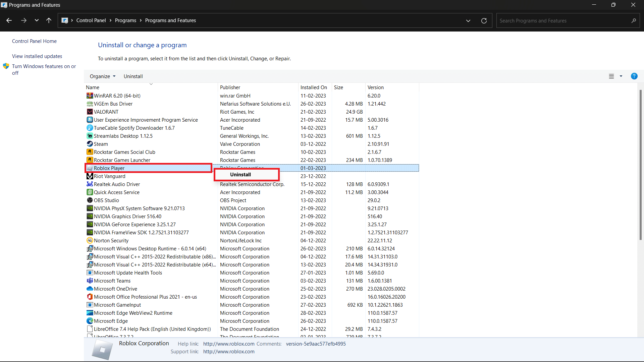
Task: Open the Roblox support link URL
Action: (229, 352)
